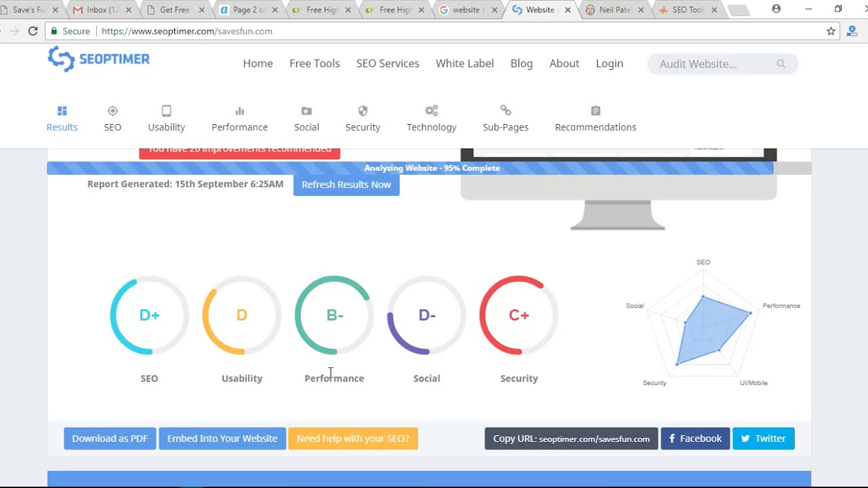Image resolution: width=868 pixels, height=488 pixels.
Task: Open the Free Tools menu
Action: point(315,63)
